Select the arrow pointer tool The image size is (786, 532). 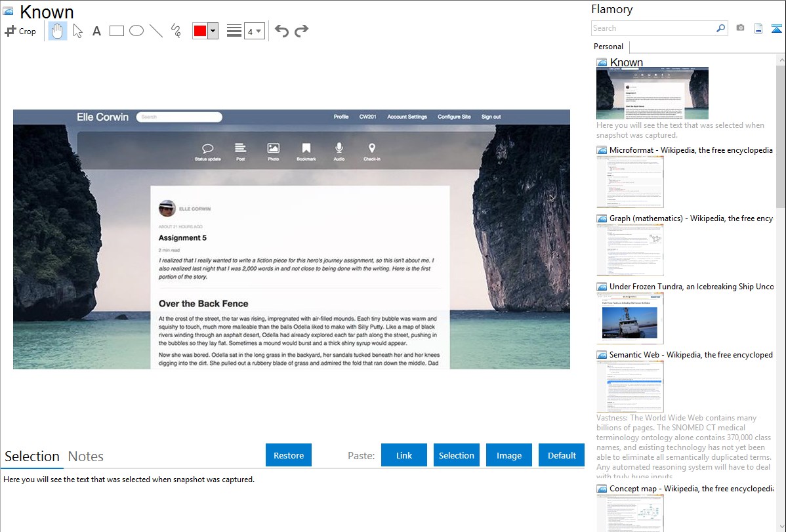pyautogui.click(x=77, y=31)
